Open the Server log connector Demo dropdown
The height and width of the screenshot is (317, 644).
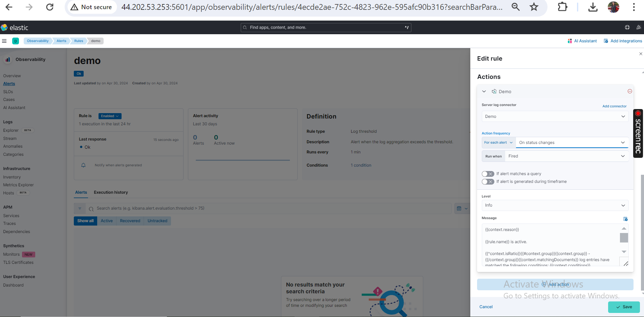pos(555,117)
